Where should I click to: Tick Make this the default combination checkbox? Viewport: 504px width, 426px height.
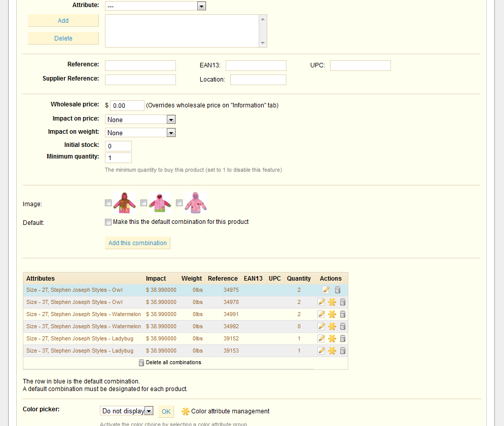[x=109, y=222]
